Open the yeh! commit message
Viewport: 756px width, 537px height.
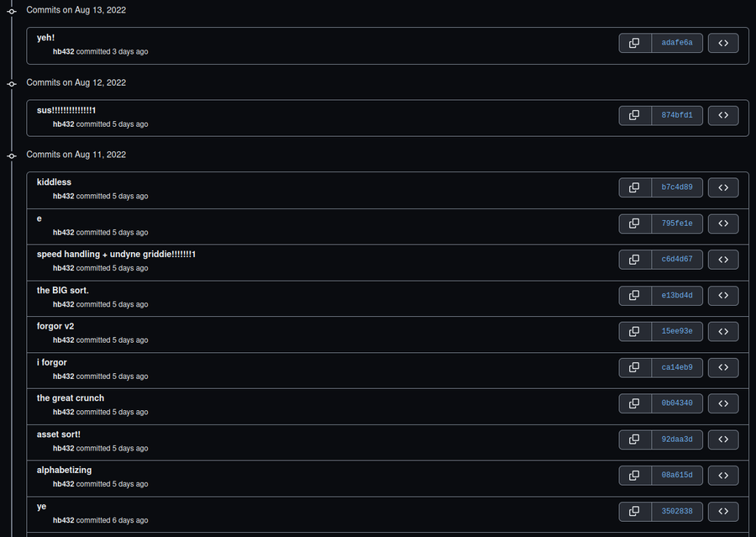pos(46,38)
